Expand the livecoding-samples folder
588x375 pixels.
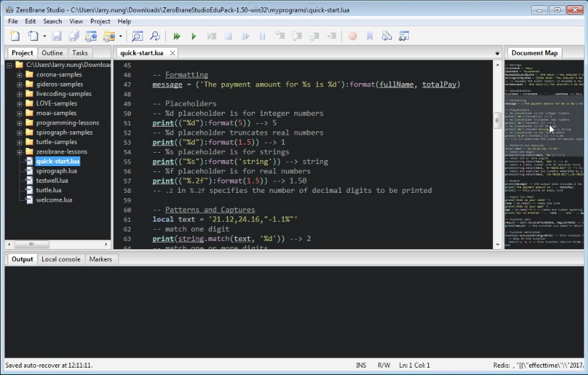(x=19, y=94)
